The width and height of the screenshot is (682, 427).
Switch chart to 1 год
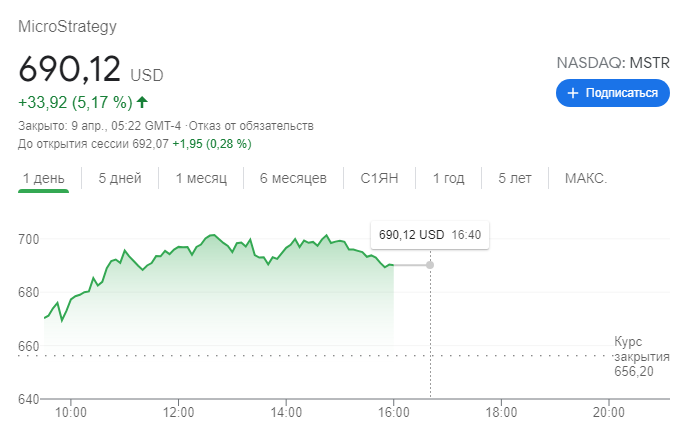click(448, 178)
